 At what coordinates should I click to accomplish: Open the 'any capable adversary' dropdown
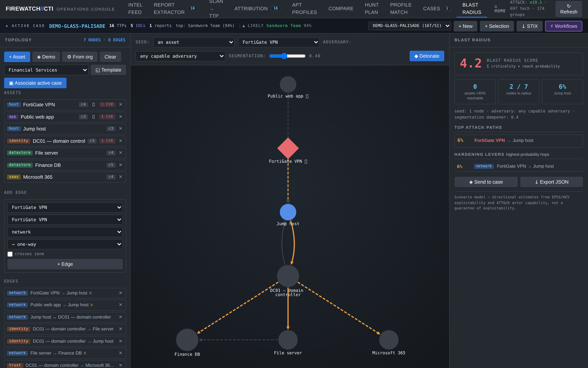(180, 56)
